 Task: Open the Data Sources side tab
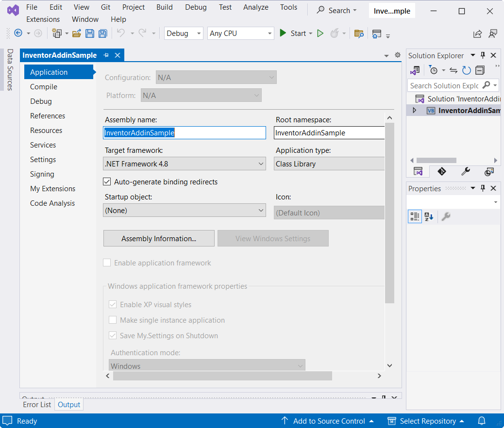tap(10, 69)
